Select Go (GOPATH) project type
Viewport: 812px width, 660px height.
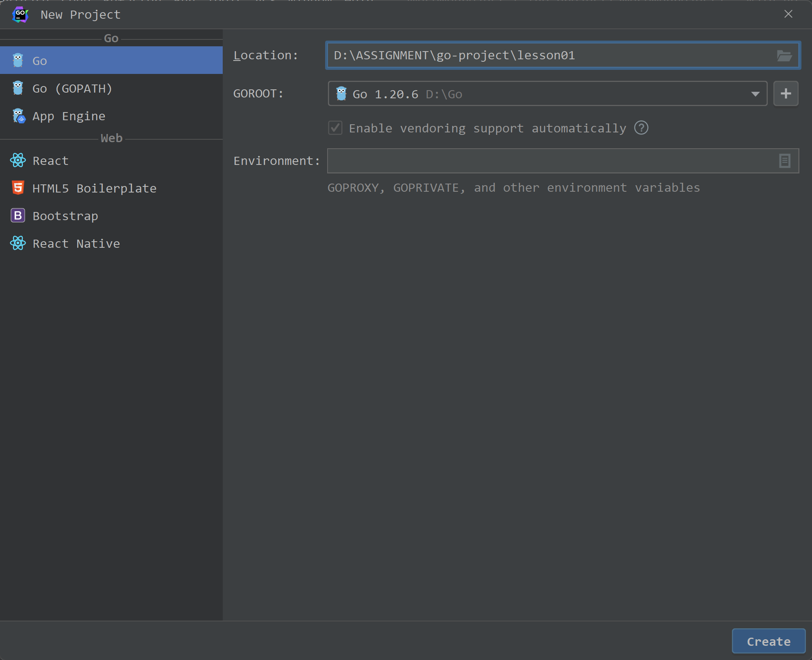(x=72, y=89)
